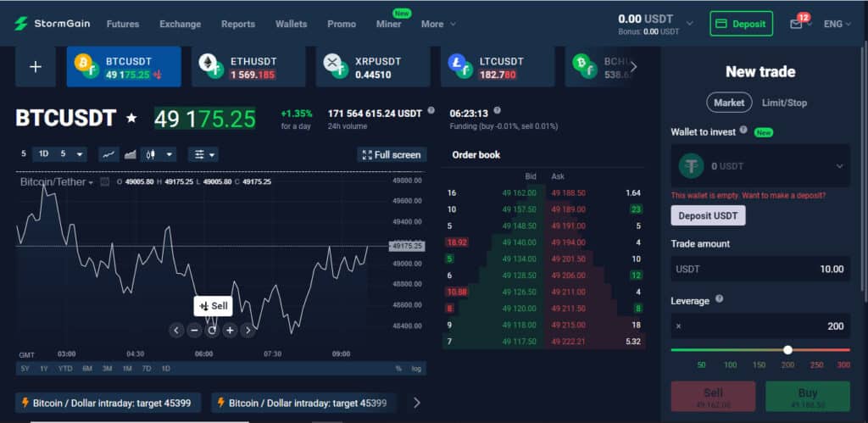Select the candlestick chart type icon

151,154
